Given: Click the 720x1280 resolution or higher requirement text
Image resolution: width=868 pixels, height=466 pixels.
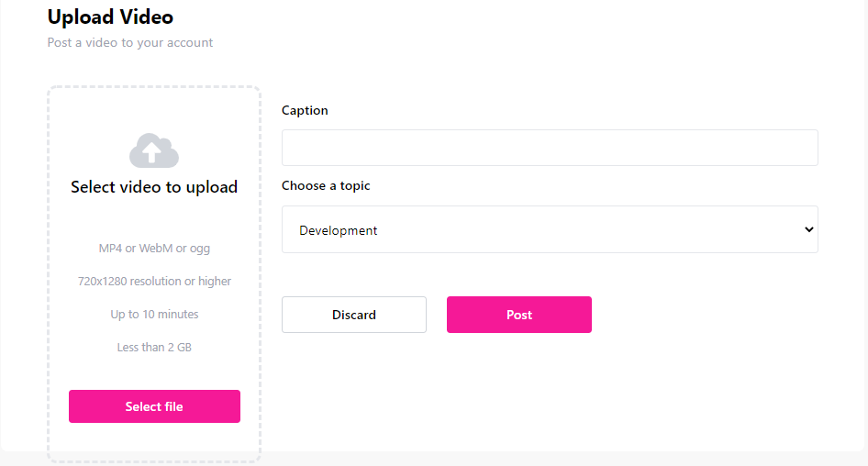Looking at the screenshot, I should point(154,281).
